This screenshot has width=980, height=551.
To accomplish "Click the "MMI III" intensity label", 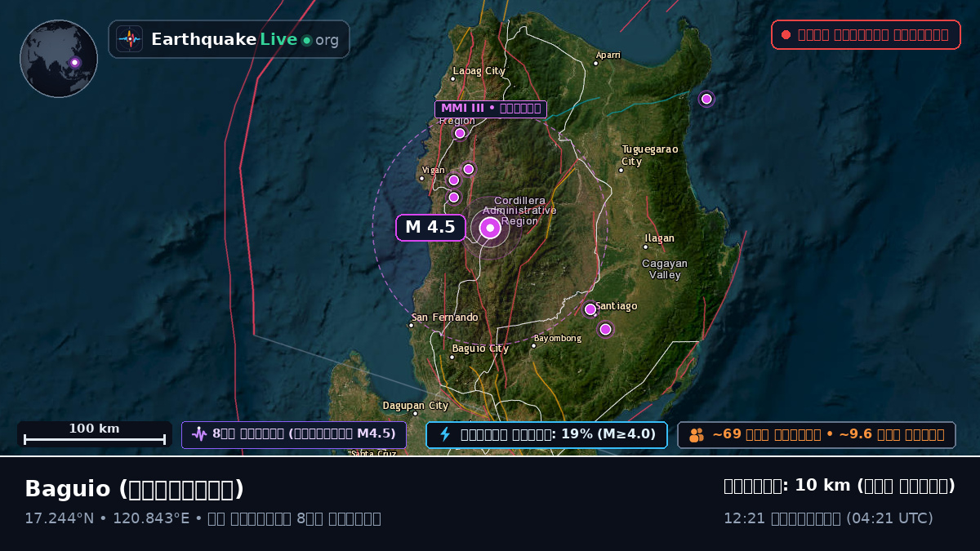I will [491, 109].
